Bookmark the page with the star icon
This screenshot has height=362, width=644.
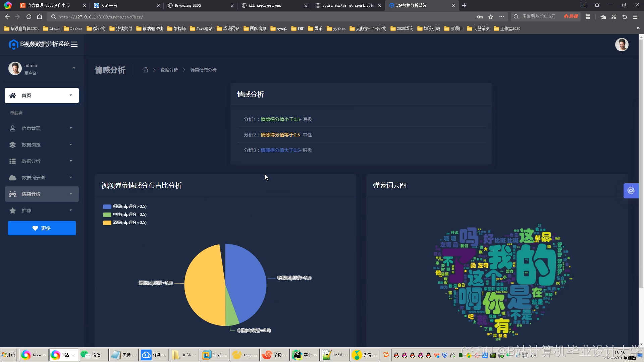491,17
